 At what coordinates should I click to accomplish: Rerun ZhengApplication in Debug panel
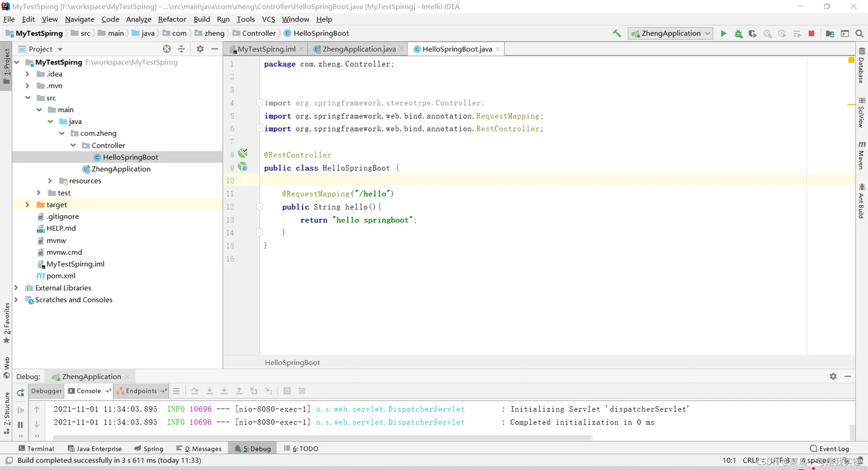click(x=20, y=392)
